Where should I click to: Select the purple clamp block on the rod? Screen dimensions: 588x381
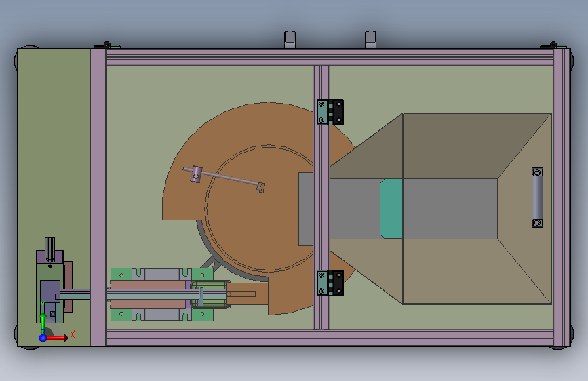(x=196, y=174)
